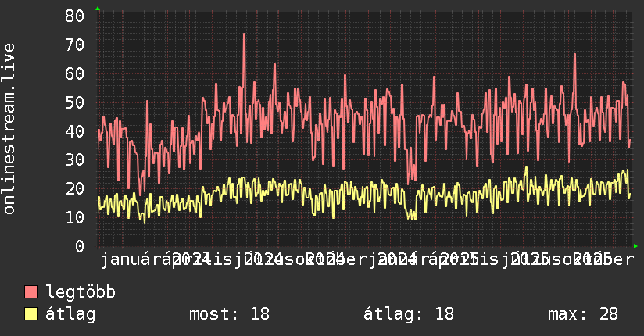Click the 30 label on y-axis
644x336 pixels.
pos(74,159)
